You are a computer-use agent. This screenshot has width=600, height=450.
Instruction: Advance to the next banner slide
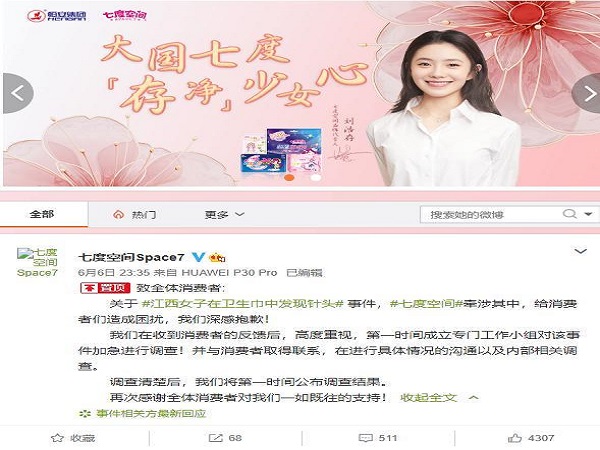tap(586, 93)
